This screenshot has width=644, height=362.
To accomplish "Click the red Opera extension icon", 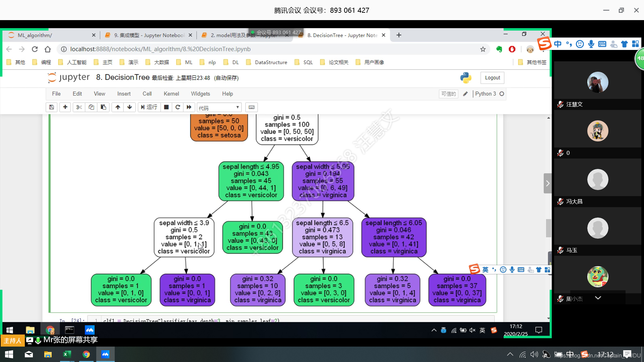I will (x=512, y=49).
